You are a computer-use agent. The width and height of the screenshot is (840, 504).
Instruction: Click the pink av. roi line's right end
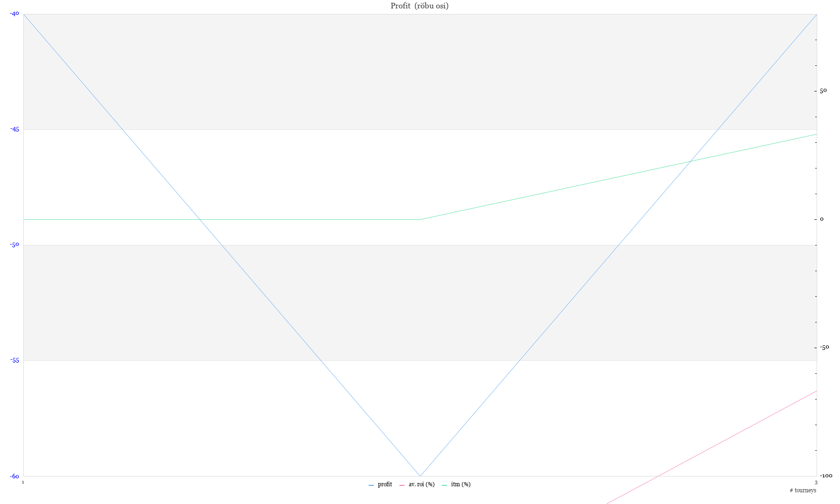coord(816,391)
